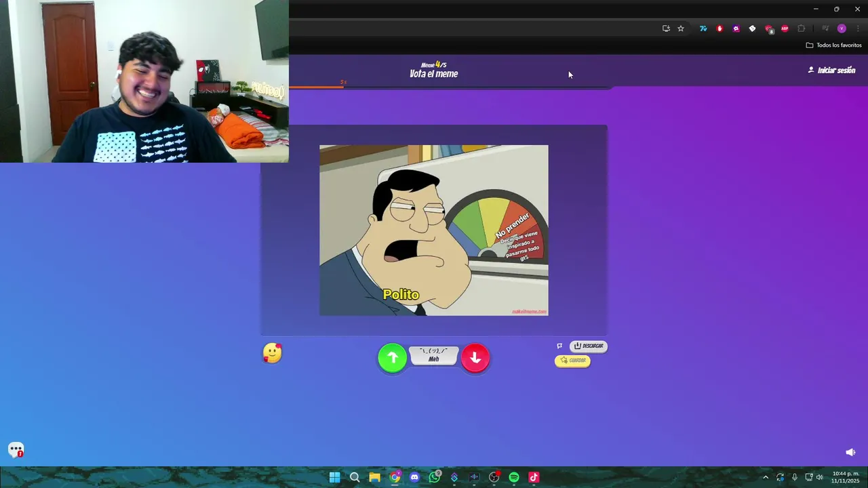The width and height of the screenshot is (868, 488).
Task: Open the blue diamond app in taskbar
Action: pos(454,477)
